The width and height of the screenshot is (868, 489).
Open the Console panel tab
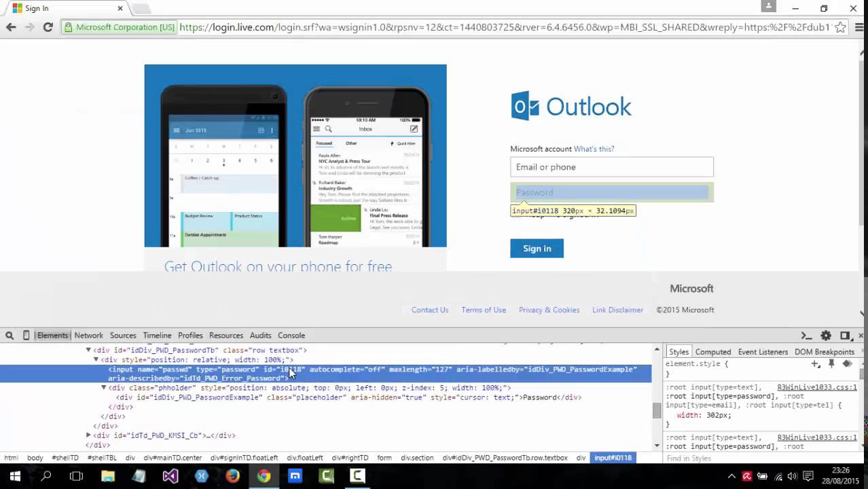pos(291,336)
